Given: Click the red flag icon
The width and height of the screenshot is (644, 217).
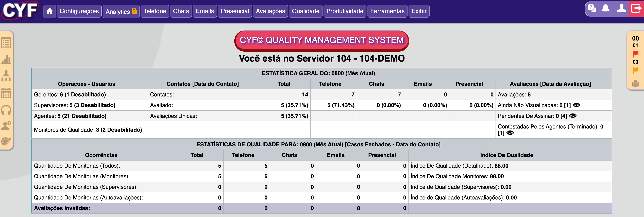Looking at the screenshot, I should [635, 54].
